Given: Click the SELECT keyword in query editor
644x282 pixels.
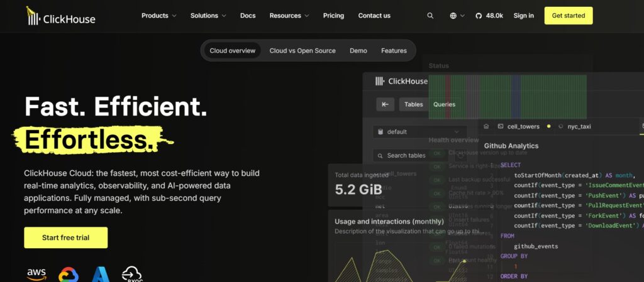Looking at the screenshot, I should 511,165.
